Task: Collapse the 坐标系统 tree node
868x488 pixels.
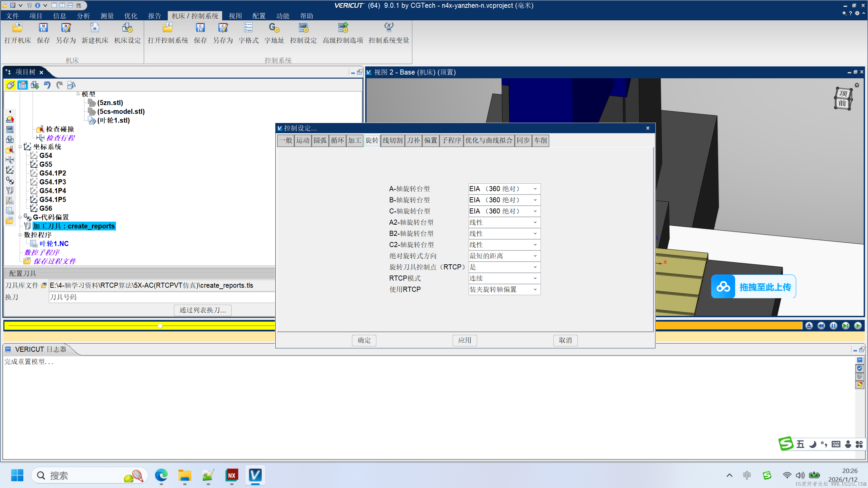Action: point(20,147)
